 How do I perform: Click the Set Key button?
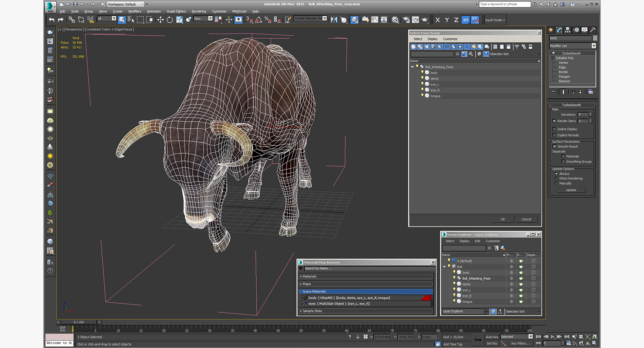[492, 343]
